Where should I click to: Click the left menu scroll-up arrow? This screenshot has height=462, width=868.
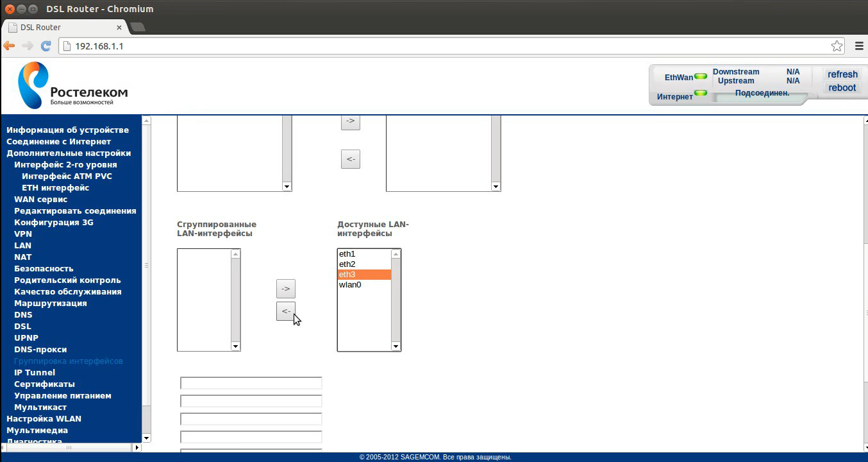(146, 121)
